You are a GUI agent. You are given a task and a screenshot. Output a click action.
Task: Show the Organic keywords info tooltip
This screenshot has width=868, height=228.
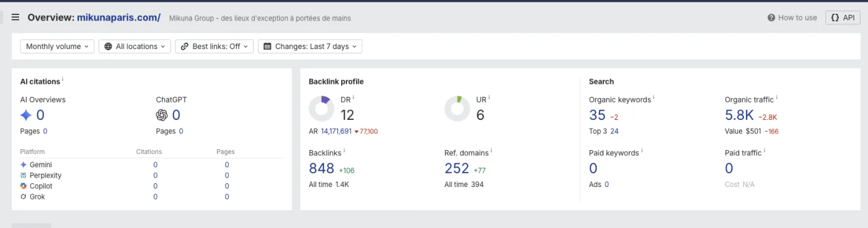(x=653, y=98)
